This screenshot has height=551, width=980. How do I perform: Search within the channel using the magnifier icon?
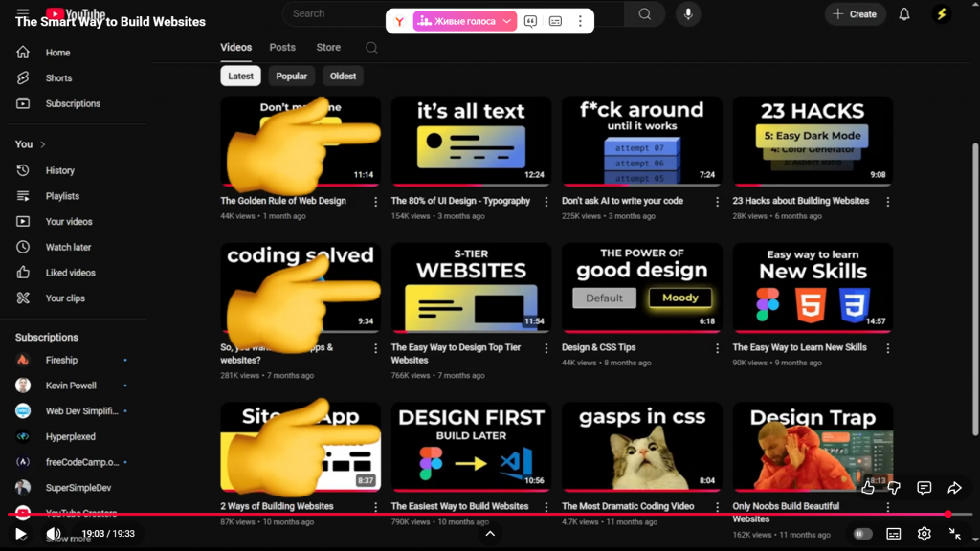(371, 48)
